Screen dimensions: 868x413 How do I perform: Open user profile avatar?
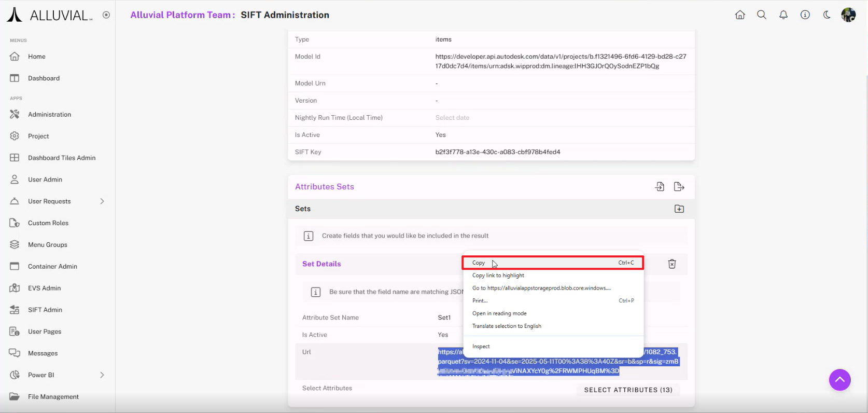[x=848, y=15]
